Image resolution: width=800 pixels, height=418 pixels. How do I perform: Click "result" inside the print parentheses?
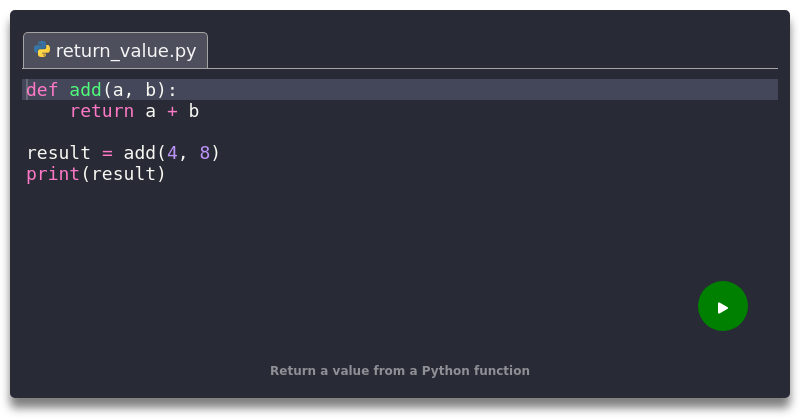pos(124,174)
